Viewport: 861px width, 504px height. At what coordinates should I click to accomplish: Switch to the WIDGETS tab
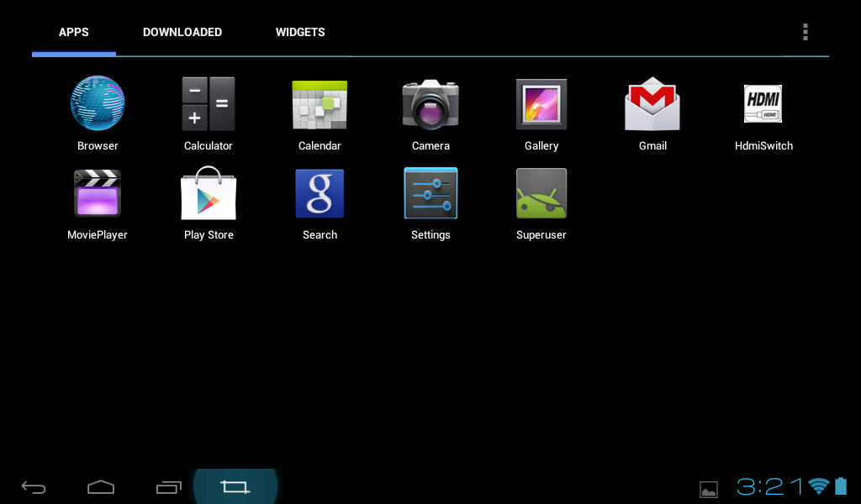pyautogui.click(x=300, y=33)
